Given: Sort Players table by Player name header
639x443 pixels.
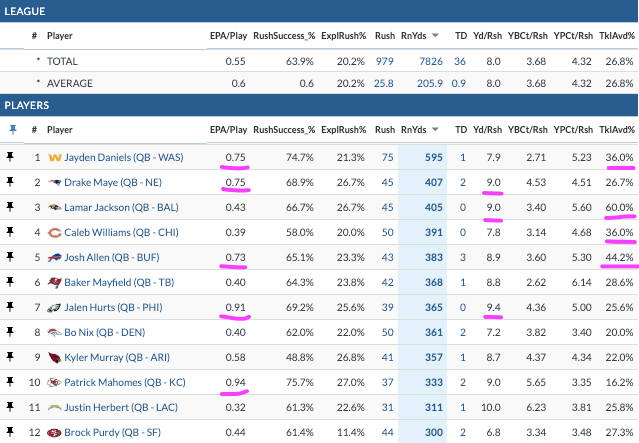Looking at the screenshot, I should click(x=59, y=130).
